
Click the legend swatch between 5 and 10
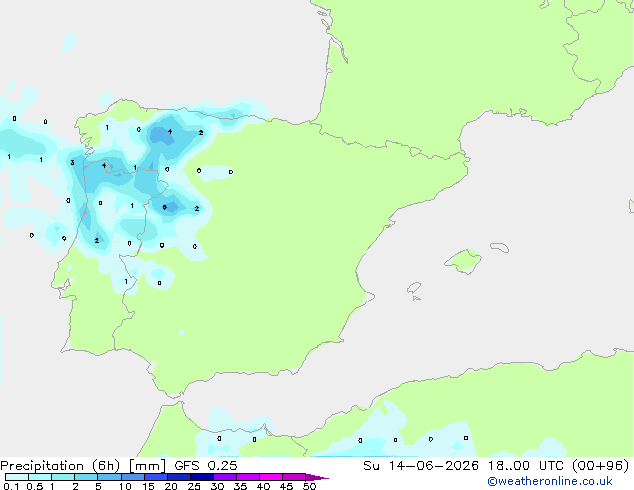tap(109, 477)
